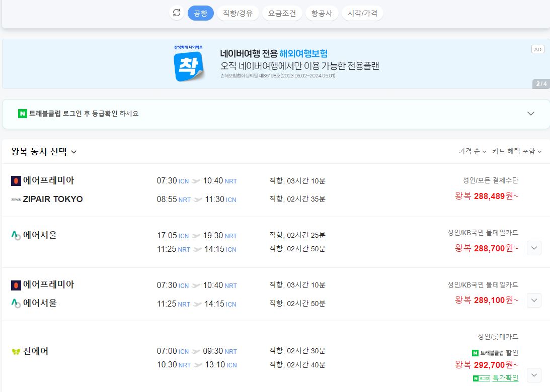Click ZIPAIR TOKYO airline name
The height and width of the screenshot is (392, 550).
point(53,199)
